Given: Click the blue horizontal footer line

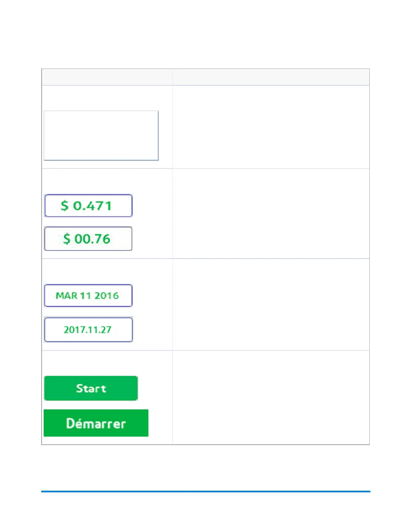Looking at the screenshot, I should [x=205, y=491].
